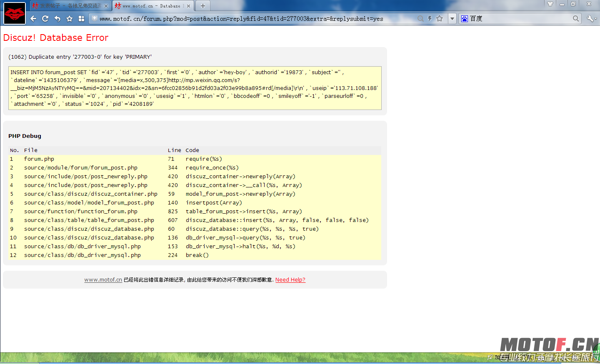
Task: Click the browser logo avatar icon
Action: click(x=15, y=13)
